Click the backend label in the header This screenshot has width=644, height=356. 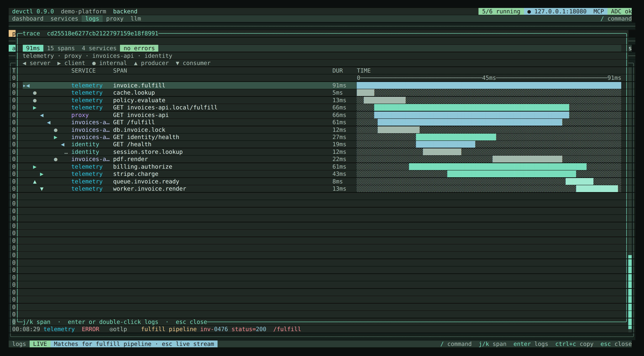tap(125, 12)
